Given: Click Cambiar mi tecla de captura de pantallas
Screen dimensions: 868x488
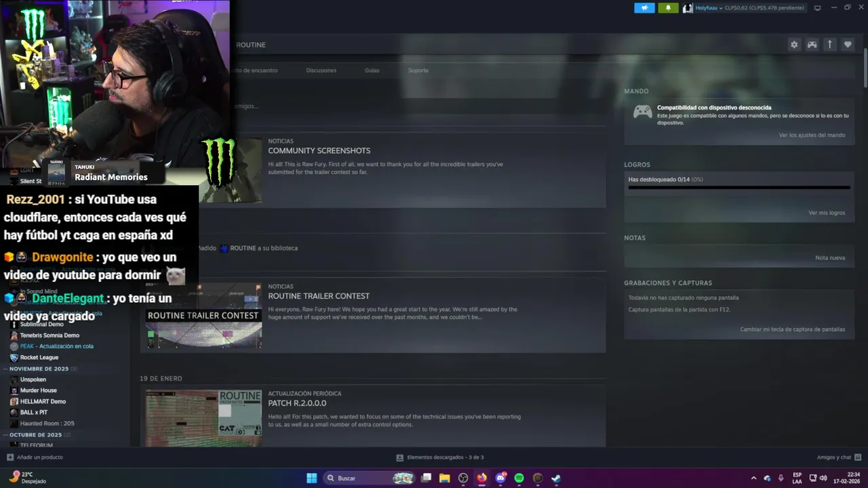Looking at the screenshot, I should point(793,329).
